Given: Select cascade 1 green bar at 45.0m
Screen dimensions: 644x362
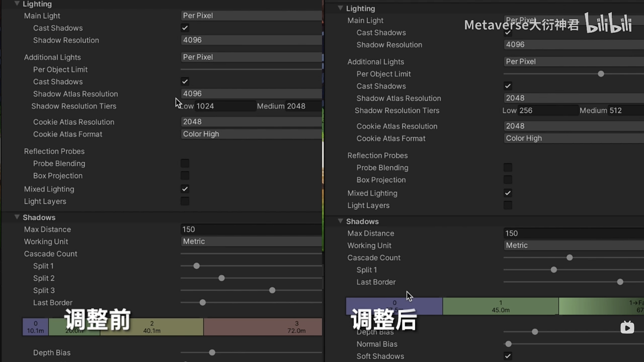Looking at the screenshot, I should point(500,306).
